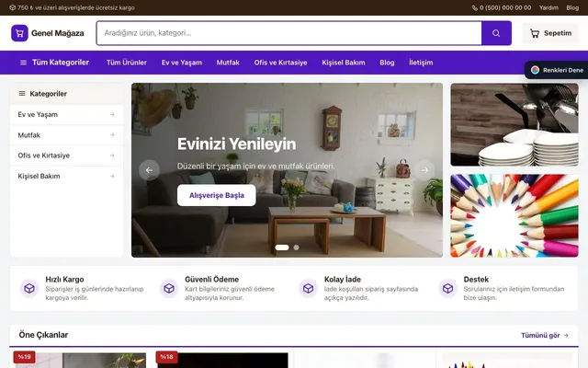Open Yardım link in top bar
This screenshot has height=368, width=588.
[548, 7]
